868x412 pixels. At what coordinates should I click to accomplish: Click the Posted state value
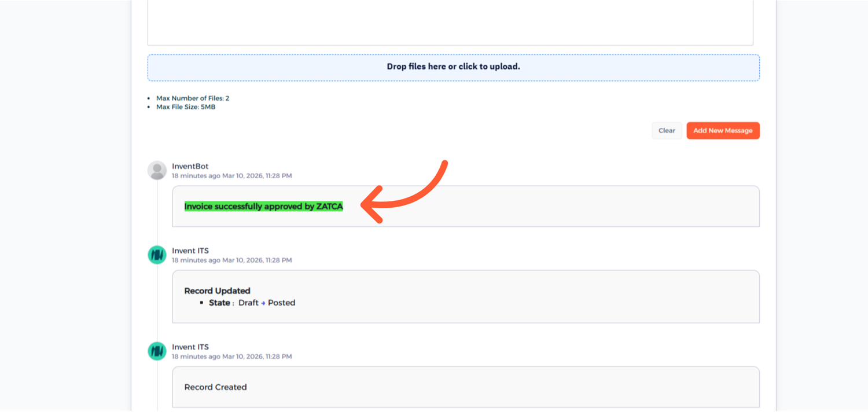coord(282,303)
